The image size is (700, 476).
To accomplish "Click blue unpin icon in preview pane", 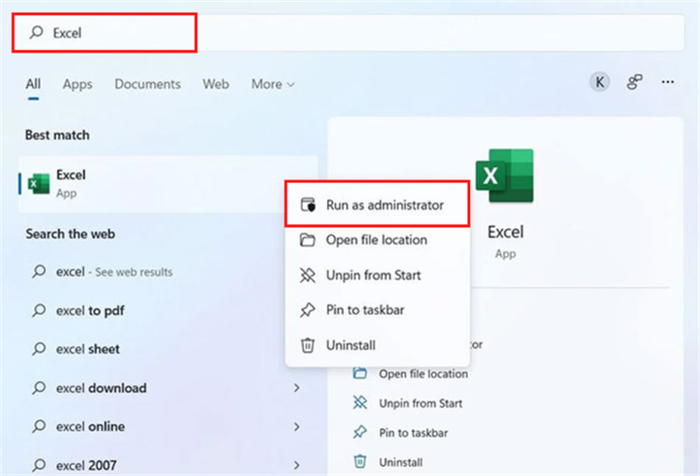I will click(360, 403).
